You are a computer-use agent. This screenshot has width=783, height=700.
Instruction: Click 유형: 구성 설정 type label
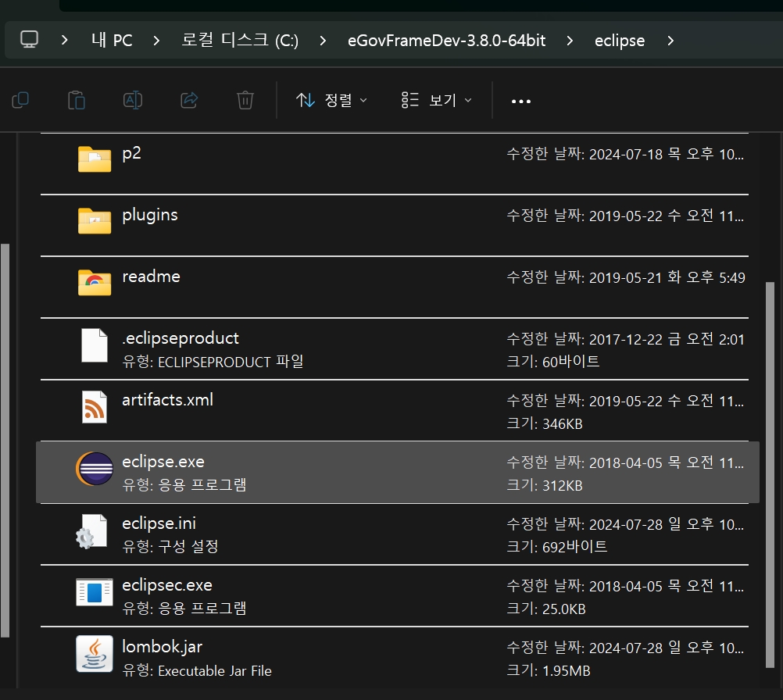click(170, 547)
